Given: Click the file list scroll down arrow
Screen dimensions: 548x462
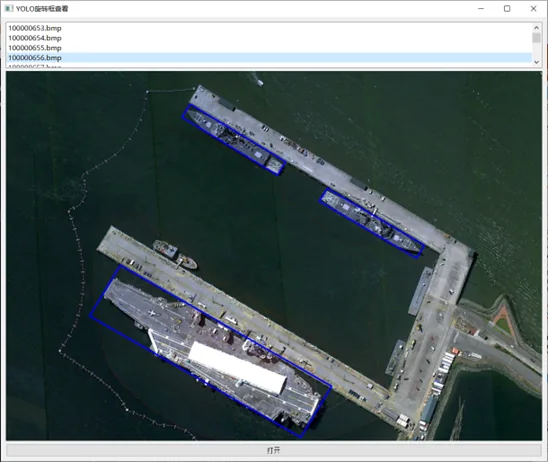Looking at the screenshot, I should pyautogui.click(x=536, y=62).
